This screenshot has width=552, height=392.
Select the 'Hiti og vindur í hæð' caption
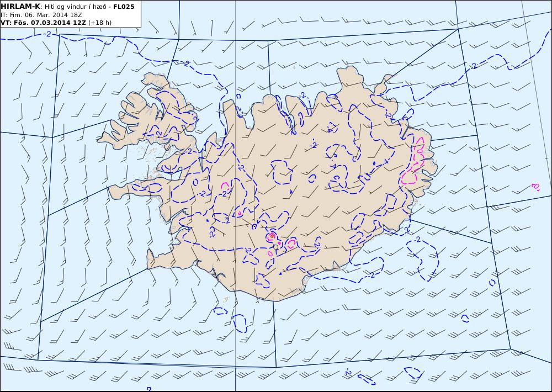76,7
